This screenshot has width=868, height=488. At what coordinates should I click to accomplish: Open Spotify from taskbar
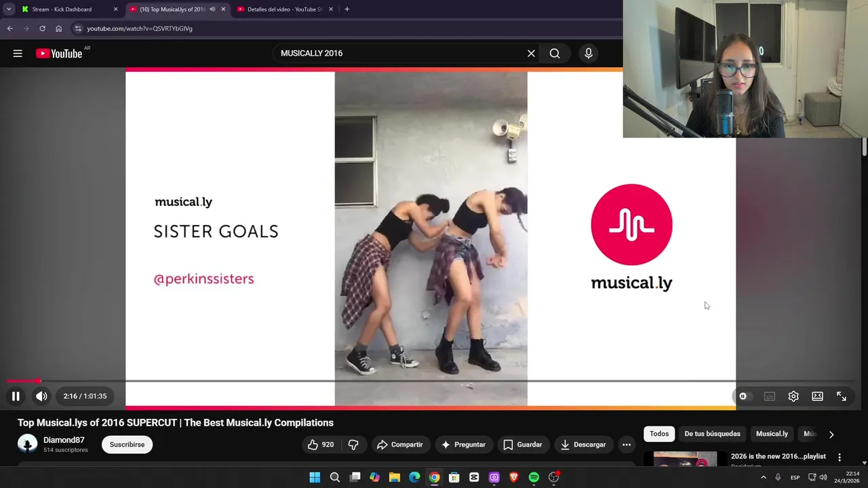[x=534, y=477]
